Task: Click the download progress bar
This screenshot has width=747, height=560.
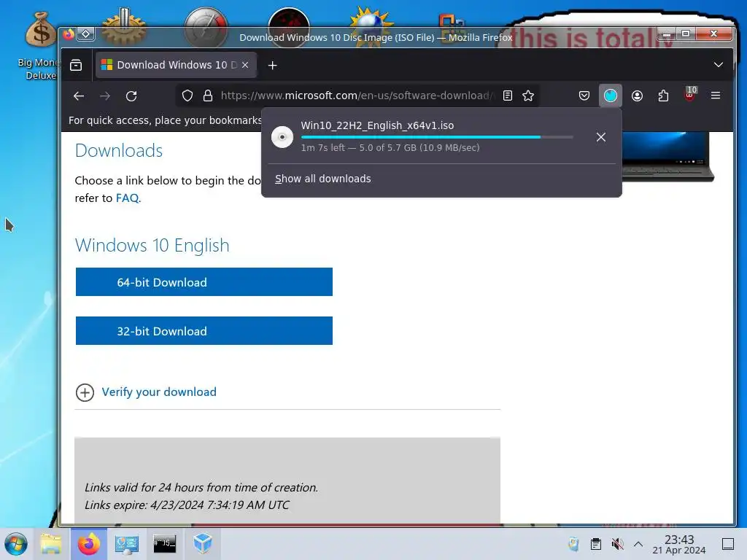Action: click(437, 137)
